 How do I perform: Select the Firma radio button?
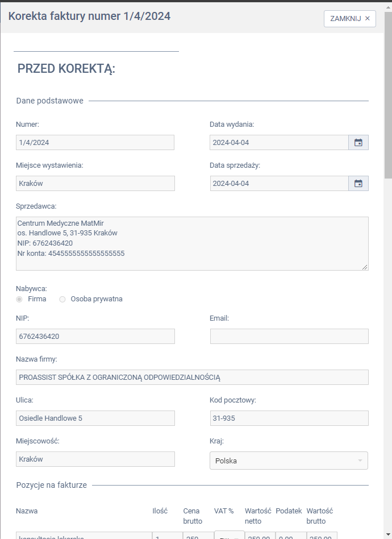(20, 299)
